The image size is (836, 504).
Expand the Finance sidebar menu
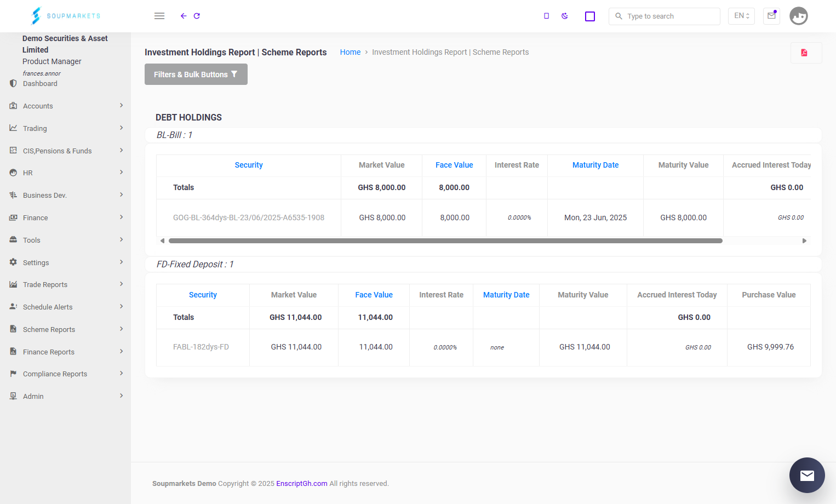pyautogui.click(x=65, y=217)
